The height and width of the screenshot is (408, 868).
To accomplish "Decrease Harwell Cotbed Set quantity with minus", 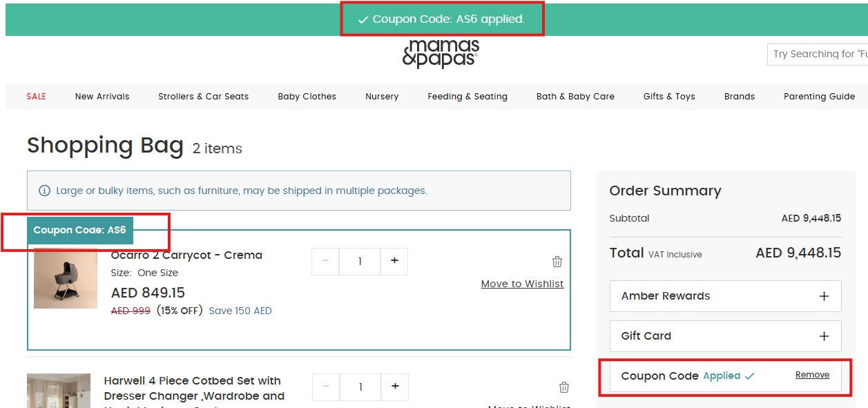I will 326,387.
